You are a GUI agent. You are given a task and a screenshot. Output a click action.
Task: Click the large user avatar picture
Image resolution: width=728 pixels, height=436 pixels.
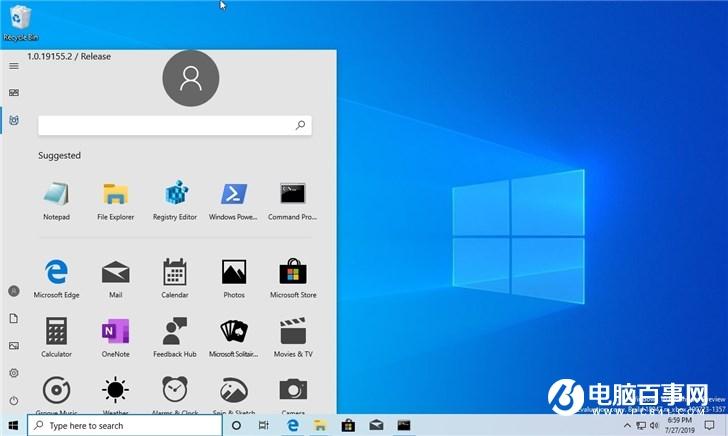click(x=191, y=78)
